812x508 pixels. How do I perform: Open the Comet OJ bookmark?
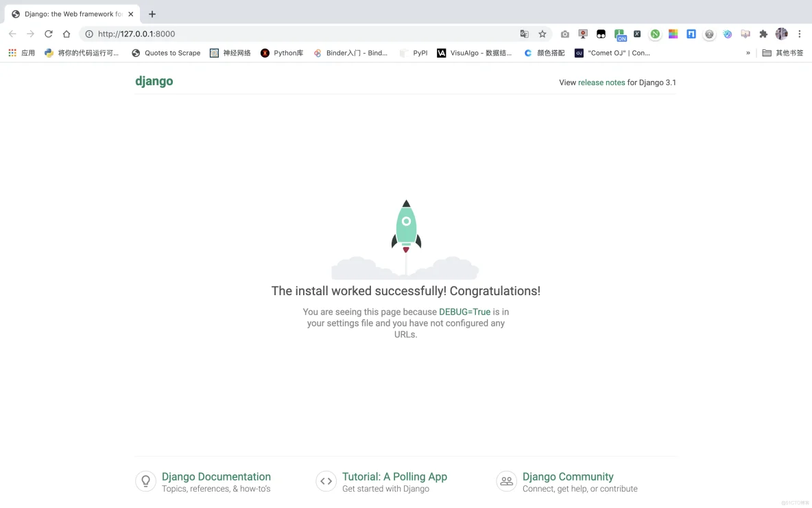click(612, 53)
